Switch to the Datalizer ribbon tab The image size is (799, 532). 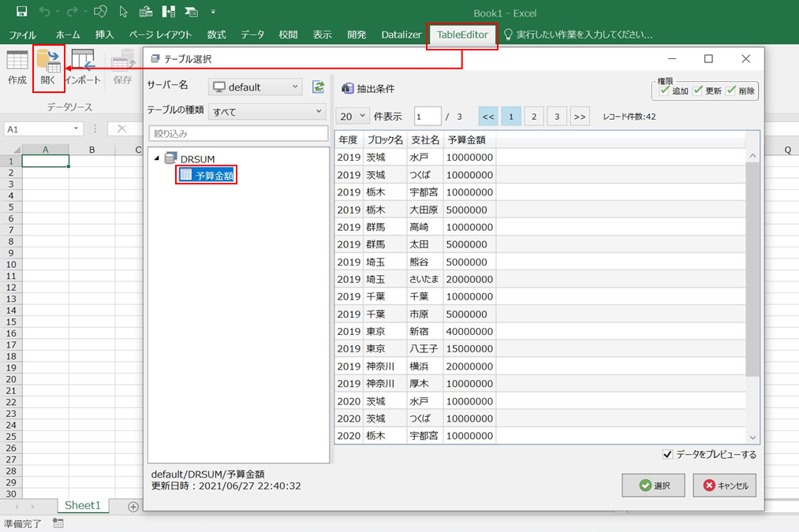pos(401,35)
